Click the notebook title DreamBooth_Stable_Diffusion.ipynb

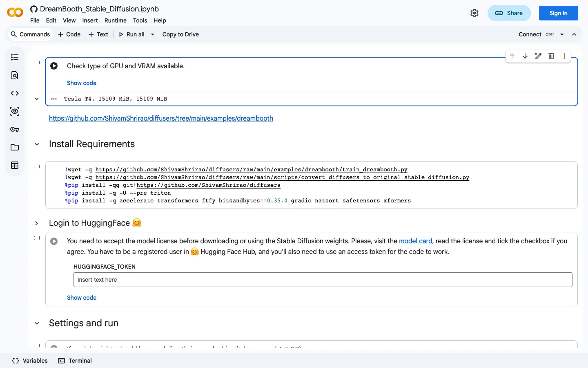tap(99, 9)
